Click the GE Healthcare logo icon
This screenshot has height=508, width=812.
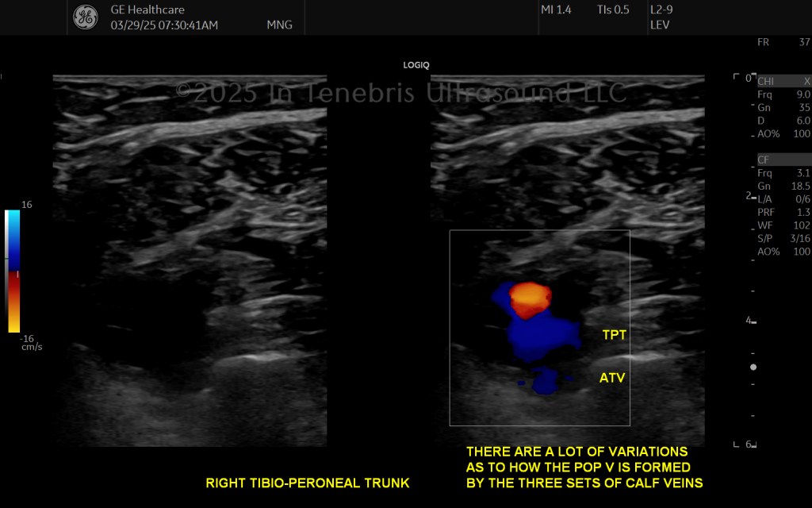pos(86,17)
